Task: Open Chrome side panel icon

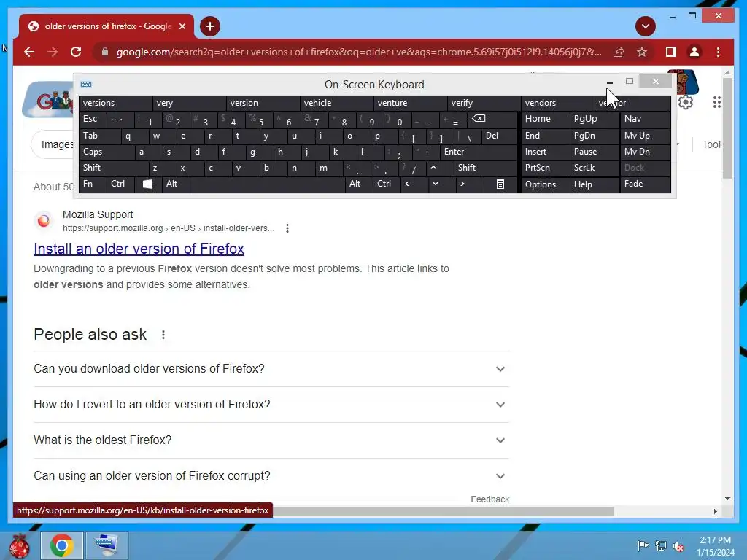Action: [671, 52]
